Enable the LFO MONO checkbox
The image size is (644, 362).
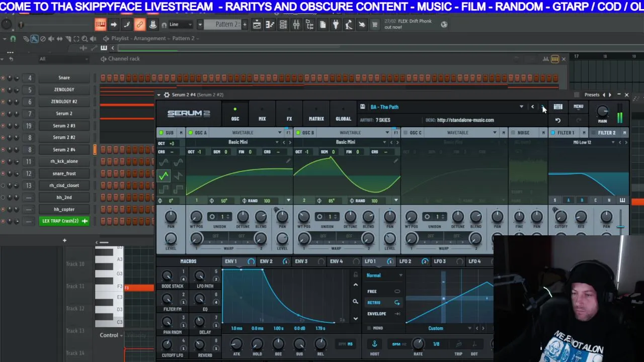click(x=369, y=328)
